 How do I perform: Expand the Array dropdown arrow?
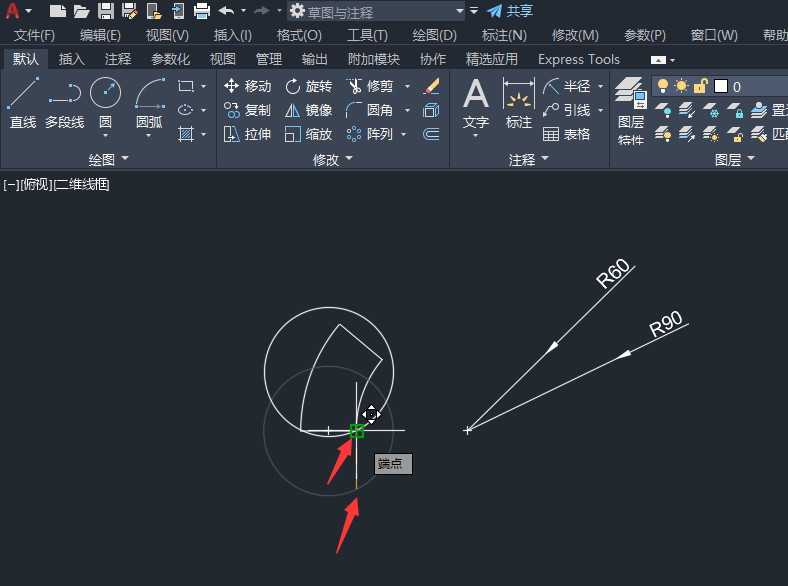click(x=404, y=135)
